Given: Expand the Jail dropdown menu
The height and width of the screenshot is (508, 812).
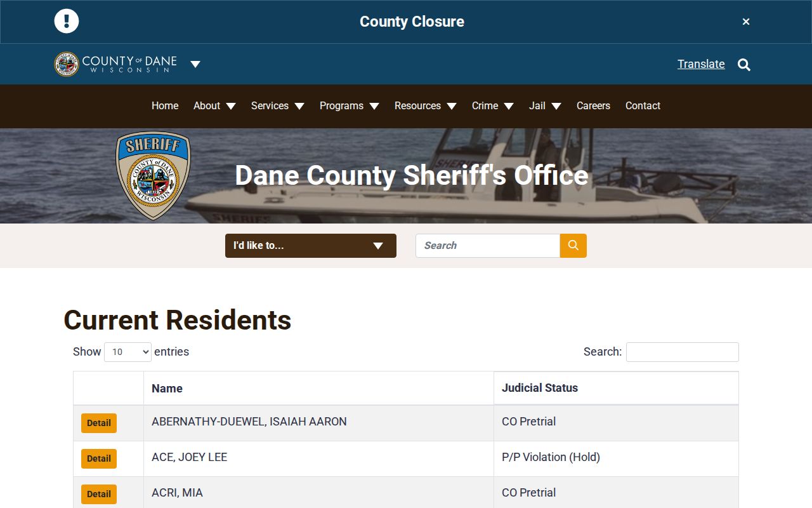Looking at the screenshot, I should (x=545, y=106).
